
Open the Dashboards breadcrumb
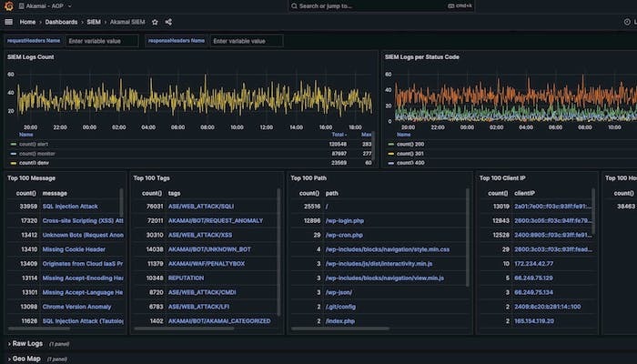pyautogui.click(x=61, y=22)
